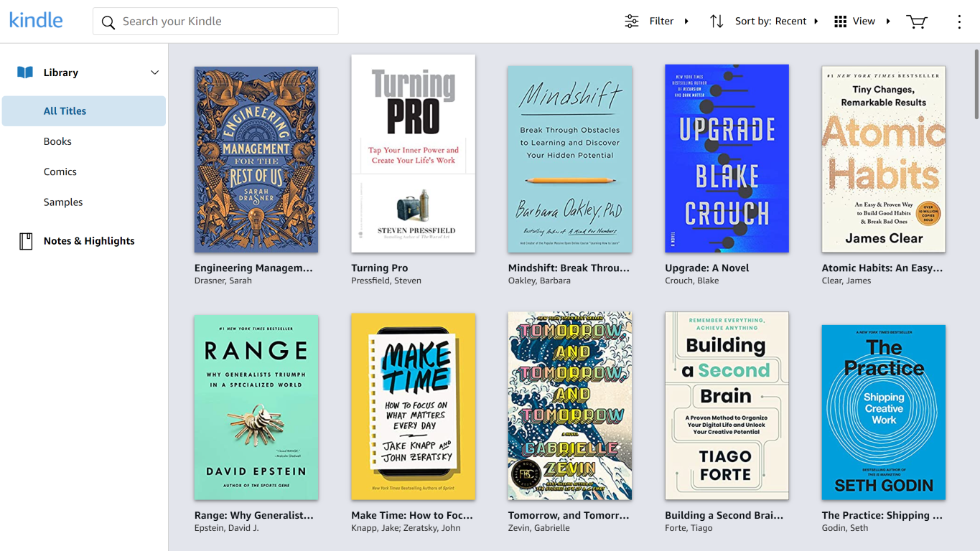Switch to the Books filter

57,141
